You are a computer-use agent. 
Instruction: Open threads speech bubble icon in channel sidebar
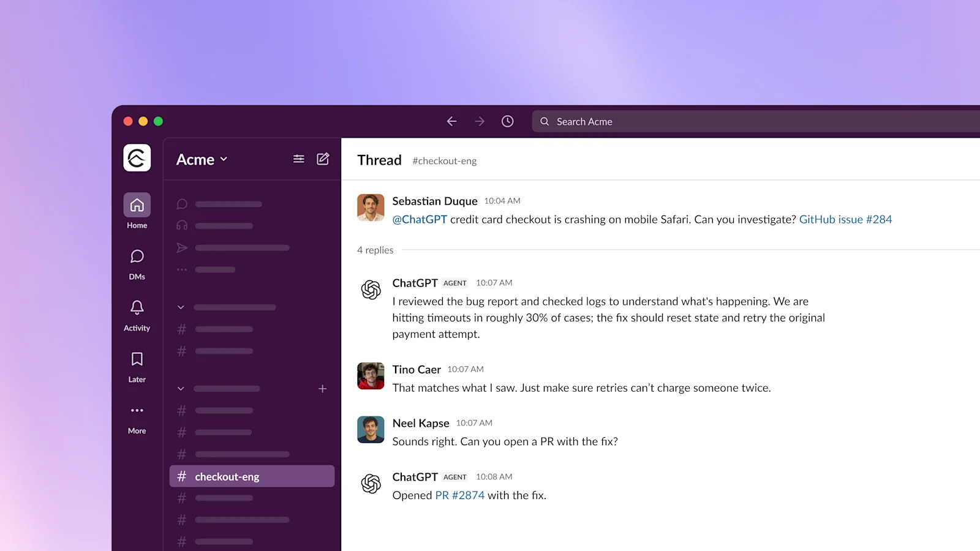point(182,204)
